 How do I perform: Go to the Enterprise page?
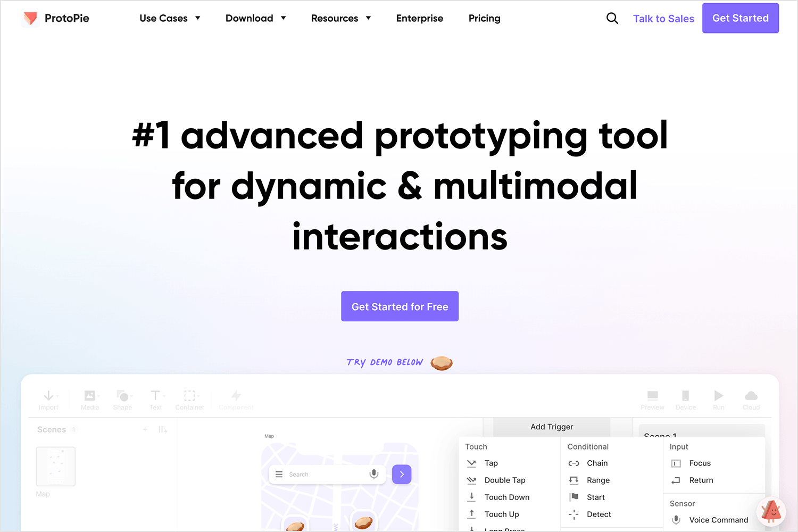(x=419, y=19)
